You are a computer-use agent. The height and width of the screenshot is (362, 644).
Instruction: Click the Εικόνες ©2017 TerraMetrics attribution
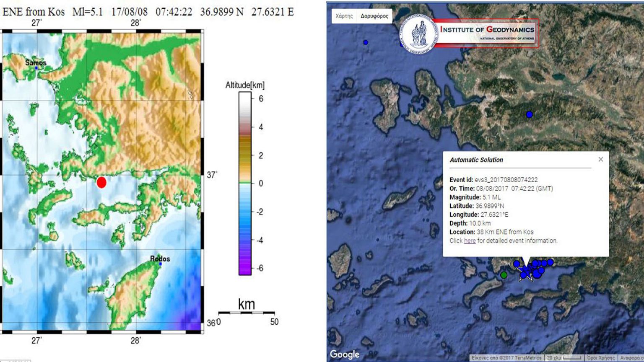pos(506,358)
